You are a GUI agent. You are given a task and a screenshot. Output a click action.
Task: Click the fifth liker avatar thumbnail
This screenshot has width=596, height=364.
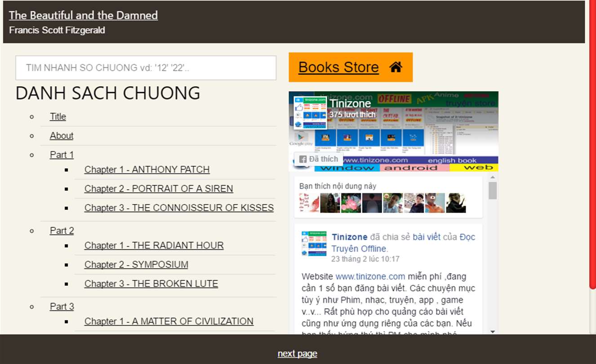393,203
